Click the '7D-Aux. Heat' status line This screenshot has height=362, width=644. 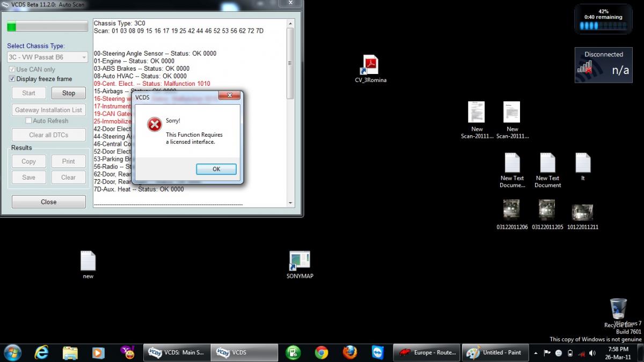[139, 189]
